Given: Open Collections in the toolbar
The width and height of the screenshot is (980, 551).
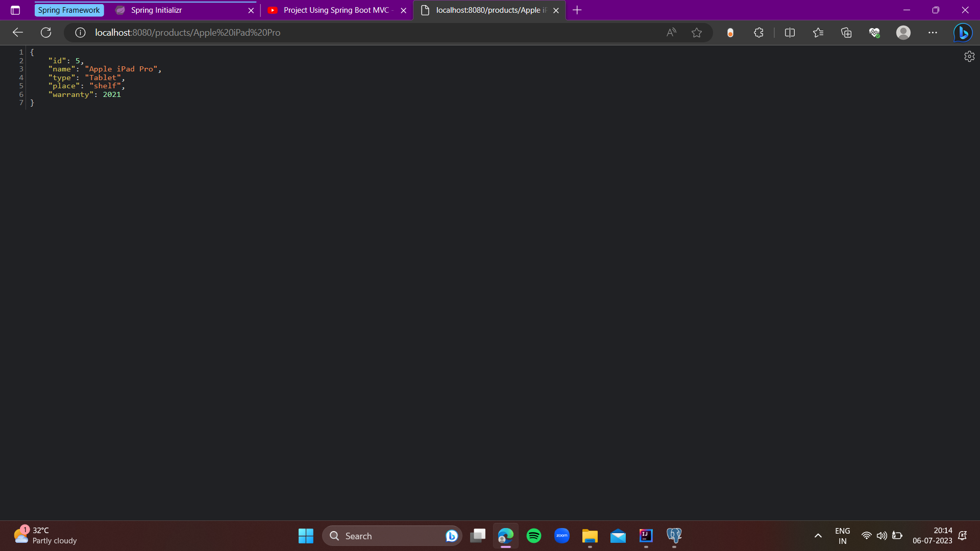Looking at the screenshot, I should pyautogui.click(x=846, y=32).
